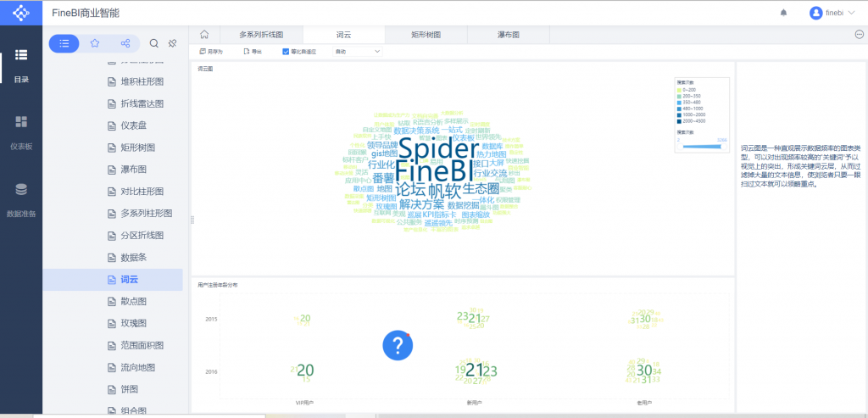Click the left handle of 搜索次数 slider
This screenshot has width=868, height=418.
click(681, 147)
